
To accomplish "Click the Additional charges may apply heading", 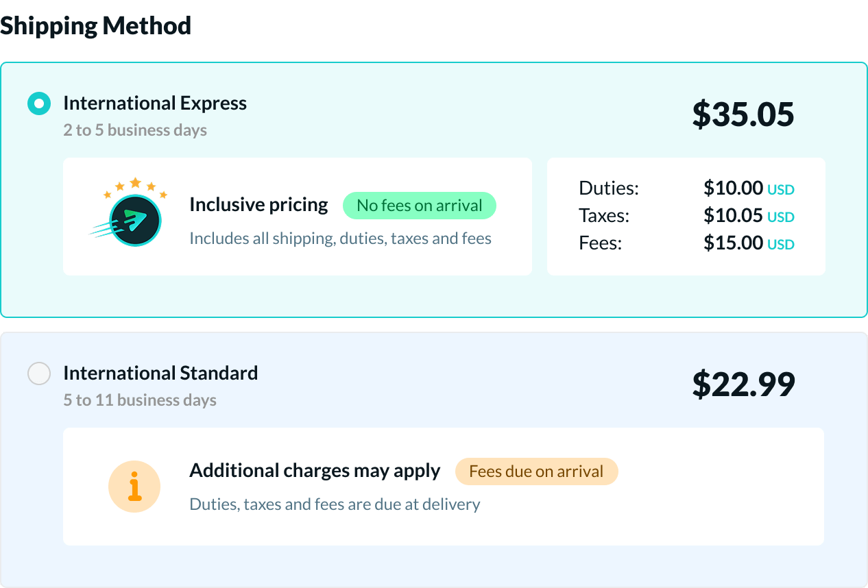I will tap(315, 471).
